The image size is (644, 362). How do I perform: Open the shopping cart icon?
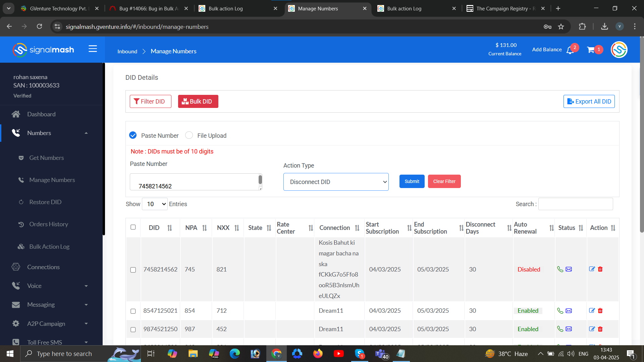(591, 50)
